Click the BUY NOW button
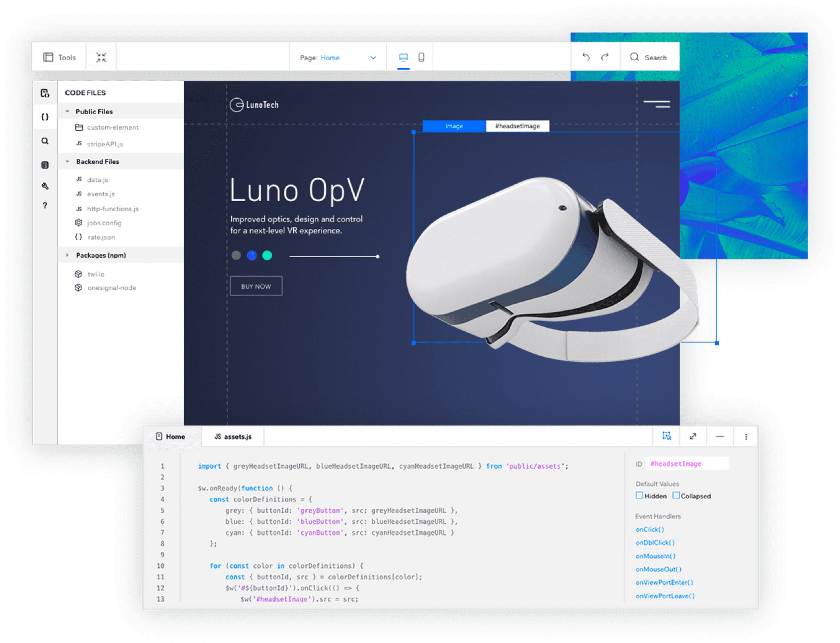 coord(256,286)
